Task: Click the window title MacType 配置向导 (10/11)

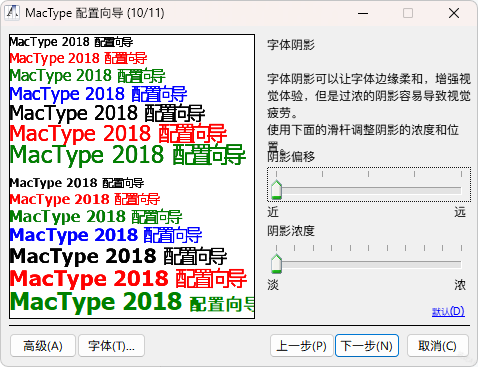Action: pos(95,13)
